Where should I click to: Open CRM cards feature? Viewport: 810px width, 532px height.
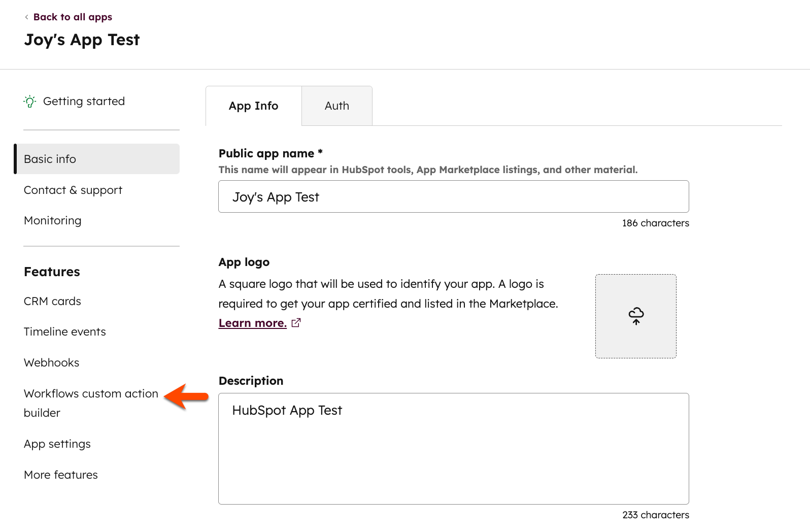coord(52,302)
